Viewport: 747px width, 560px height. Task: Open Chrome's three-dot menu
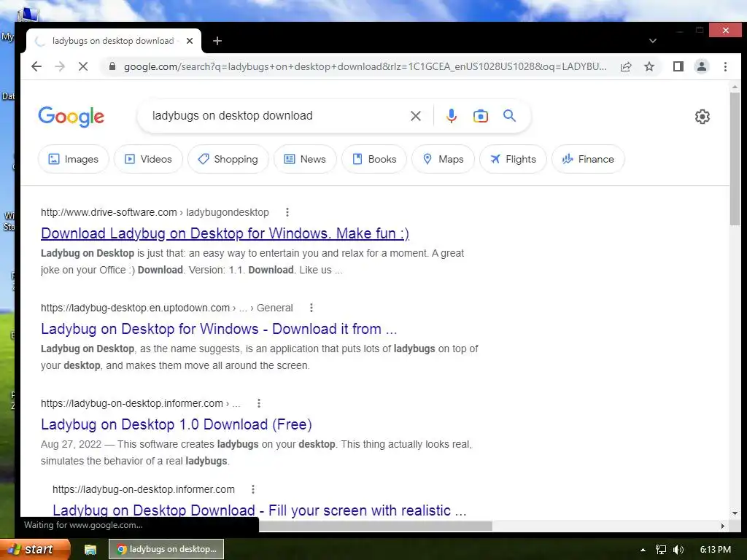(725, 66)
